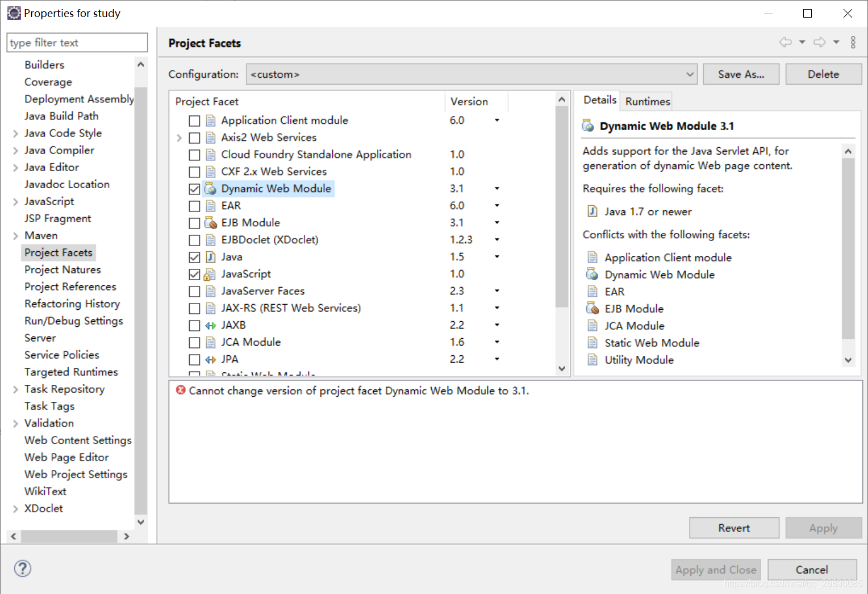This screenshot has height=594, width=868.
Task: Switch to the Runtimes tab
Action: [646, 101]
